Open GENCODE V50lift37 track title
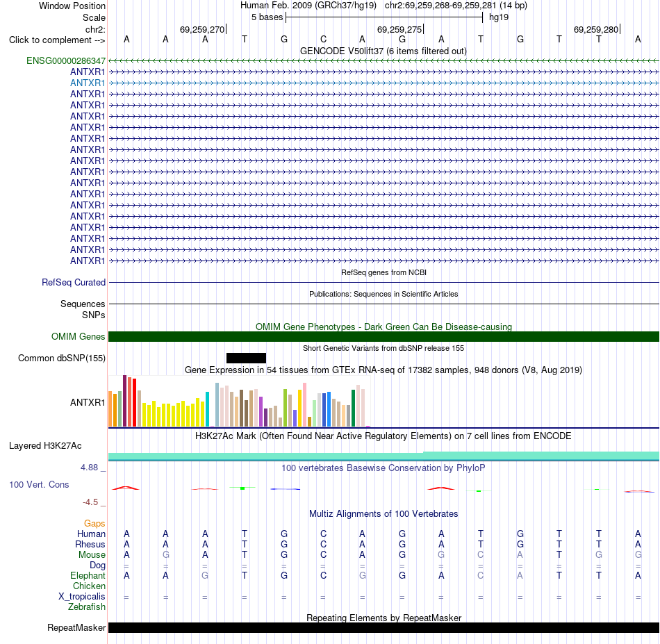 (x=383, y=51)
